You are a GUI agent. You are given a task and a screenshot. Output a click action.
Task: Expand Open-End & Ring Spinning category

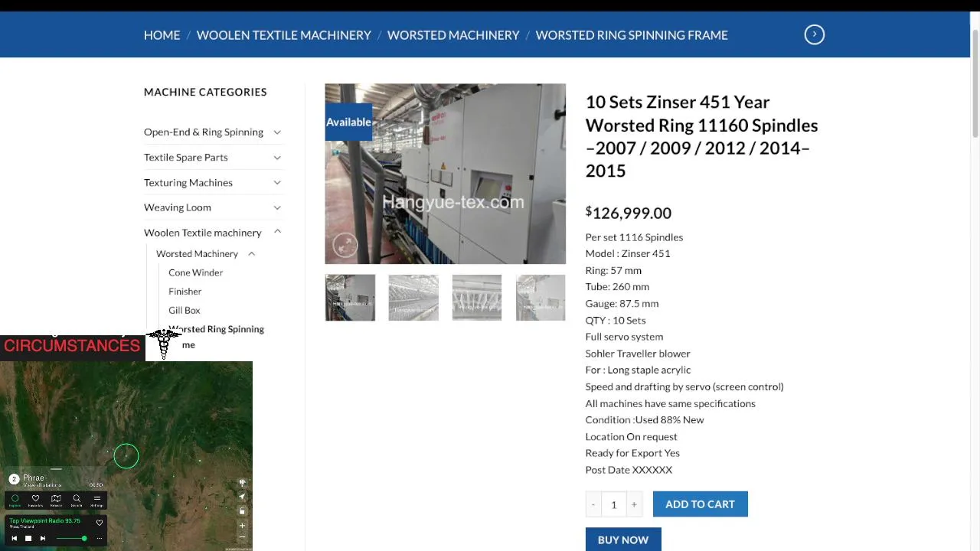(x=277, y=132)
